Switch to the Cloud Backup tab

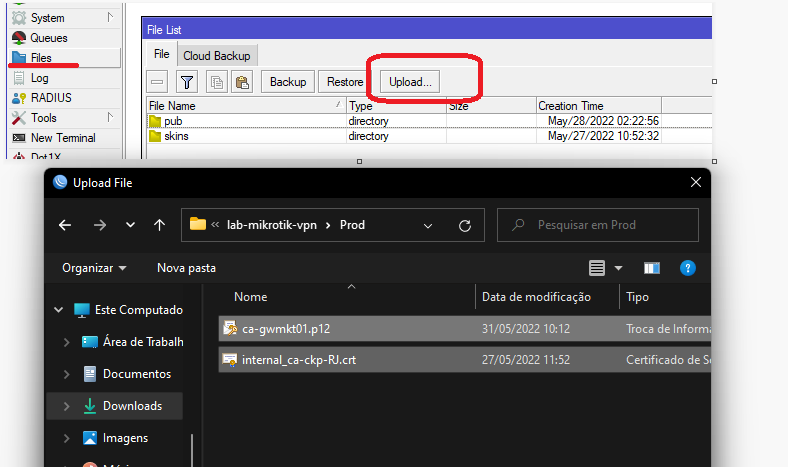(x=217, y=56)
